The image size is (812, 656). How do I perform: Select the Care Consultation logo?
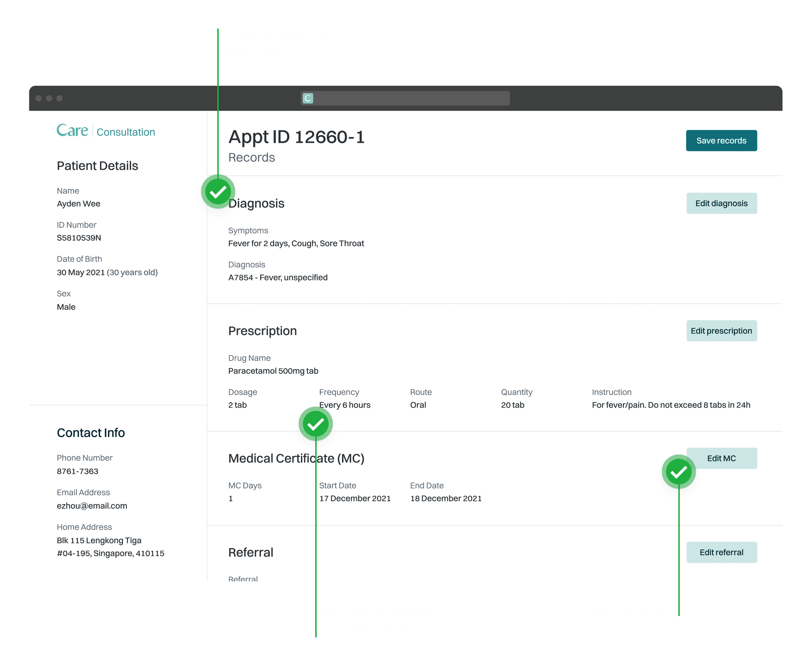click(105, 131)
